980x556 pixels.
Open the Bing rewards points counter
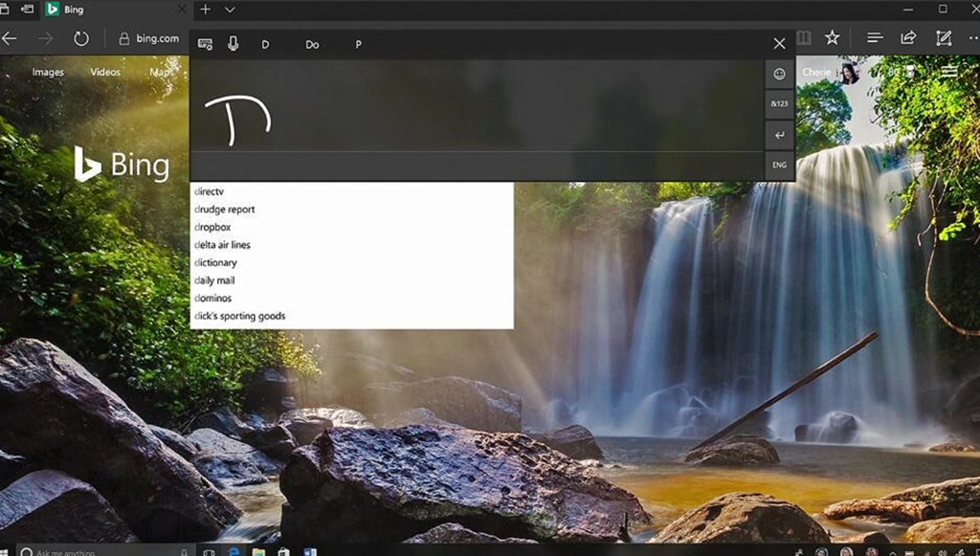click(902, 72)
